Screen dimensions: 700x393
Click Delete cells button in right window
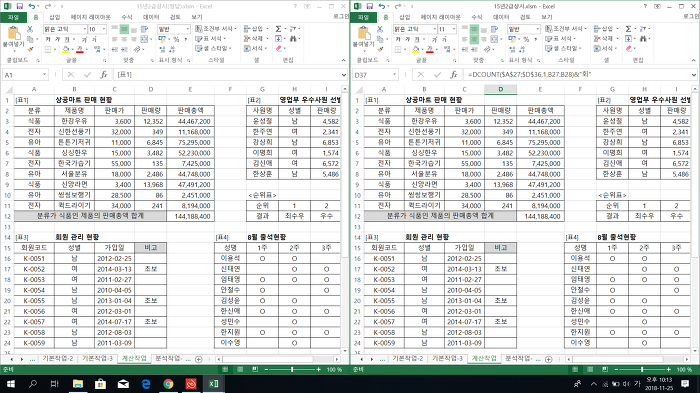[x=607, y=39]
